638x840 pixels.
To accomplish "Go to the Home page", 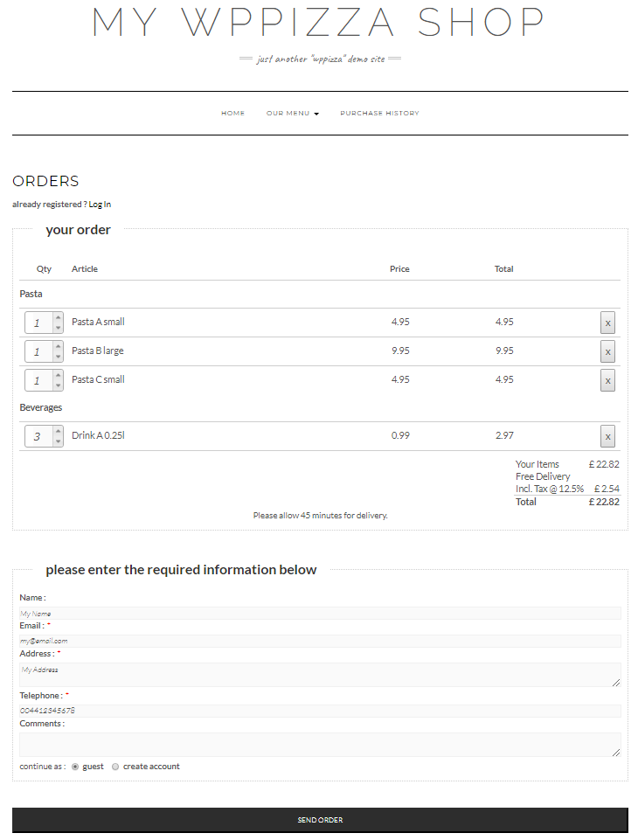I will (232, 114).
